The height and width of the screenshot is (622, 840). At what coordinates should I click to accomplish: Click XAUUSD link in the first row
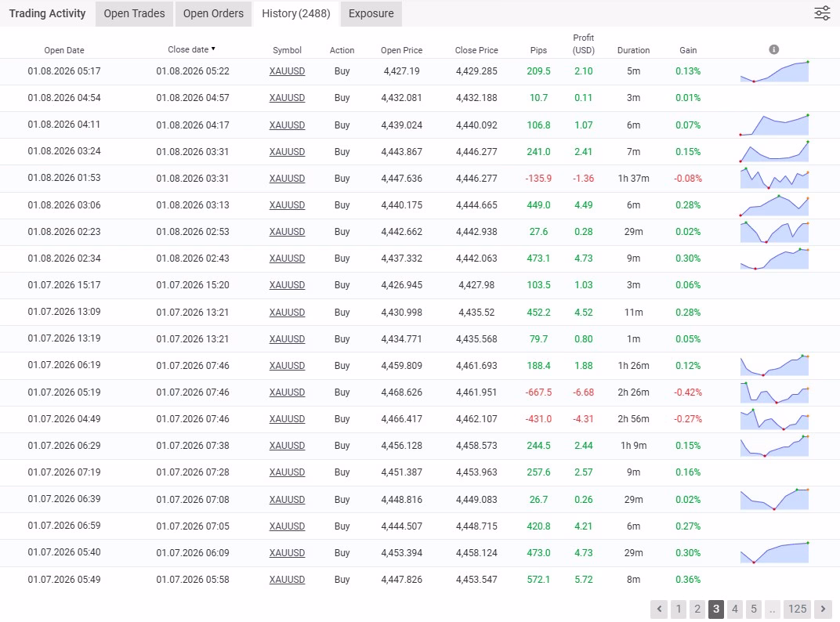(x=287, y=71)
